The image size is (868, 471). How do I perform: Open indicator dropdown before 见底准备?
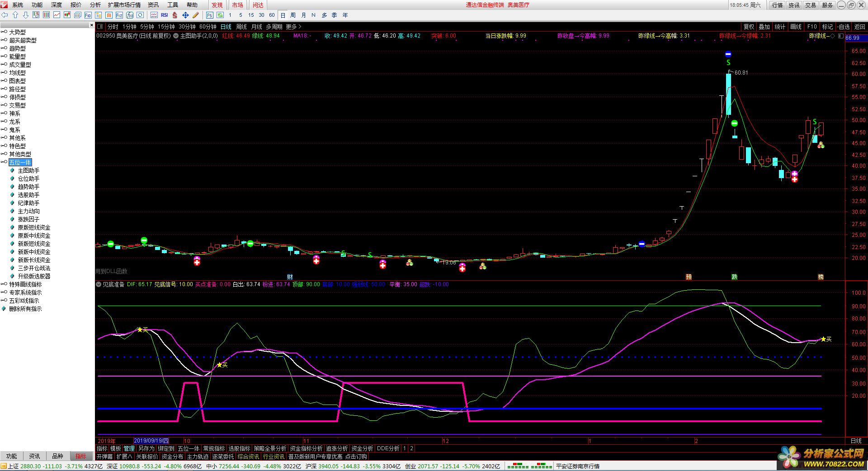[99, 284]
